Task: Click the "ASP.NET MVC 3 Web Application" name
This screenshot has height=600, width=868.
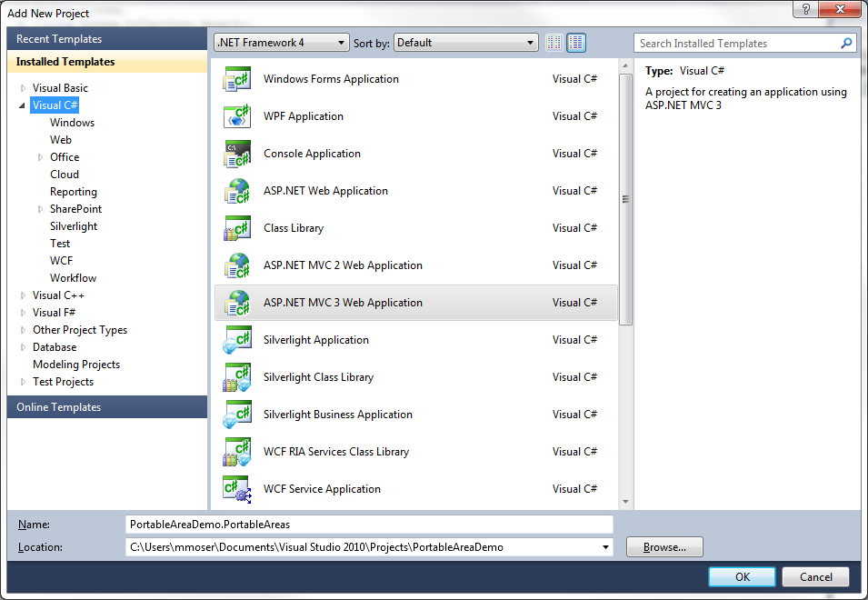Action: pyautogui.click(x=343, y=303)
